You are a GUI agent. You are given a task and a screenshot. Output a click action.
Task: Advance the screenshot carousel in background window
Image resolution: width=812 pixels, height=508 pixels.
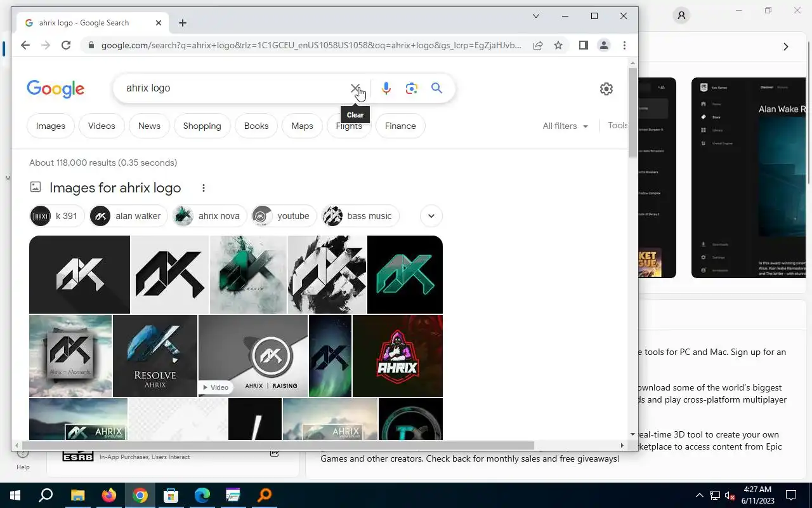pyautogui.click(x=785, y=46)
